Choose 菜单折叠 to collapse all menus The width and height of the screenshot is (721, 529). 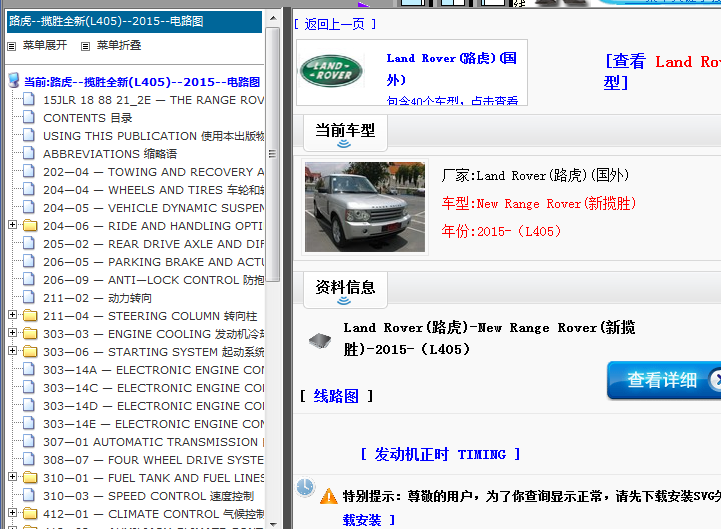coord(119,45)
